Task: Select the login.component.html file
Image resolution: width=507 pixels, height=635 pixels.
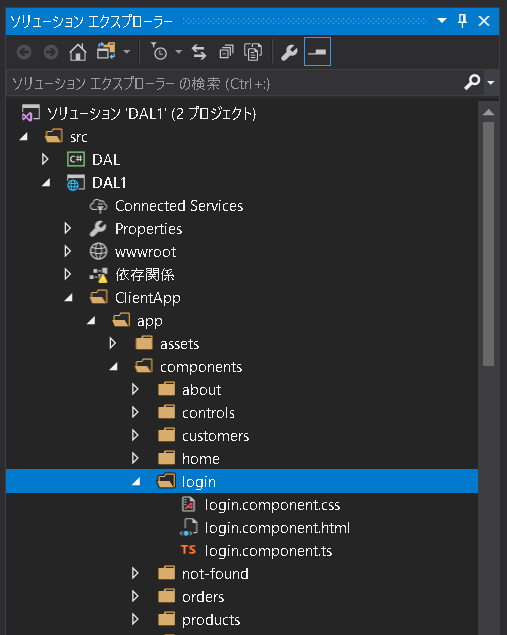Action: [x=277, y=528]
